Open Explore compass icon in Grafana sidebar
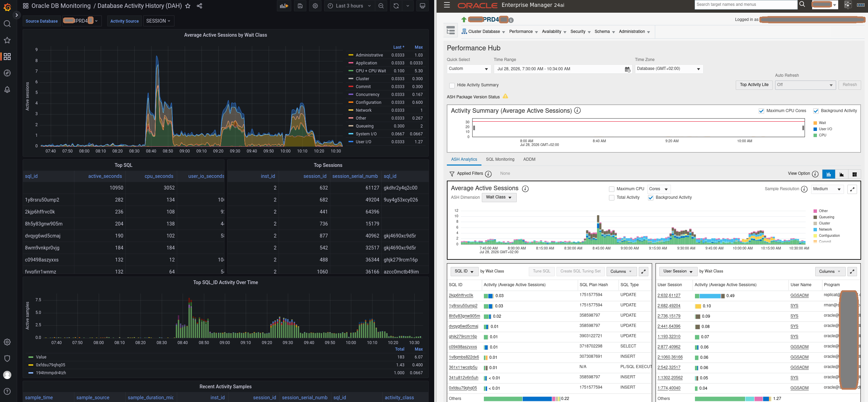 coord(7,73)
